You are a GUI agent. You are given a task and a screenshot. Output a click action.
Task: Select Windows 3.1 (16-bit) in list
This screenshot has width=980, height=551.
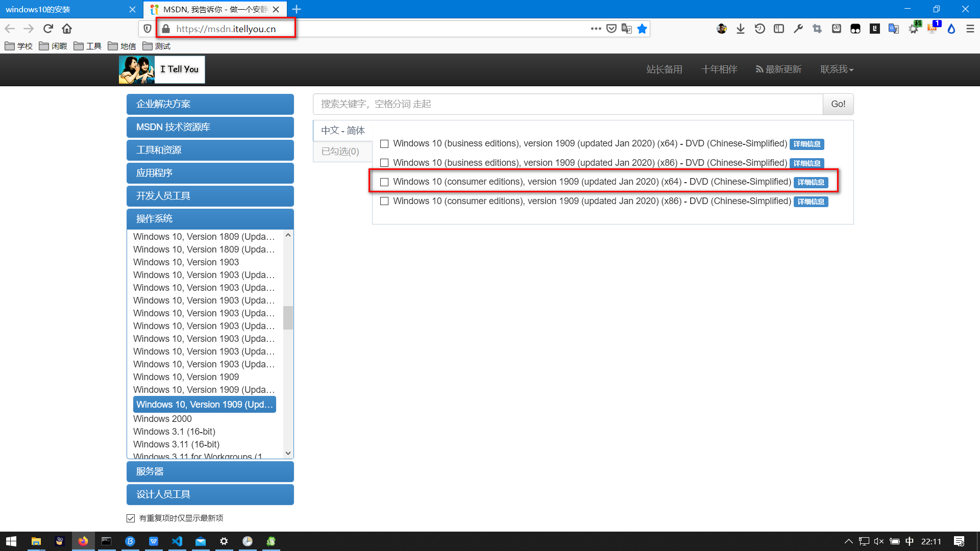174,432
